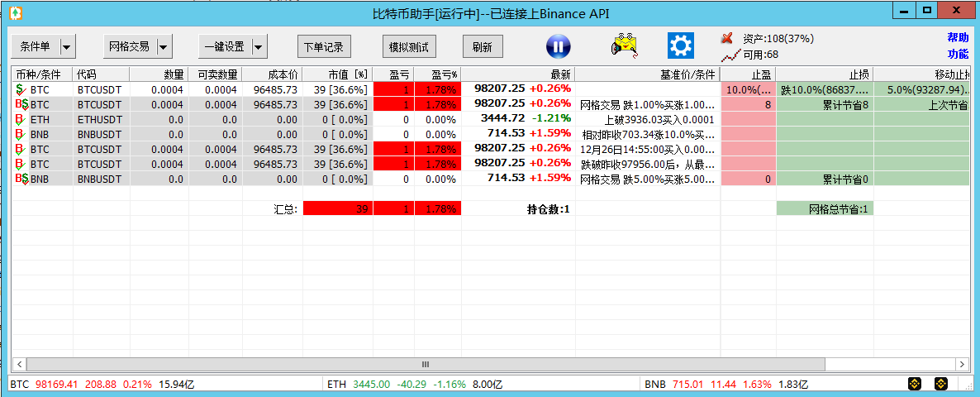
Task: Open settings via the blue gear icon
Action: point(680,45)
